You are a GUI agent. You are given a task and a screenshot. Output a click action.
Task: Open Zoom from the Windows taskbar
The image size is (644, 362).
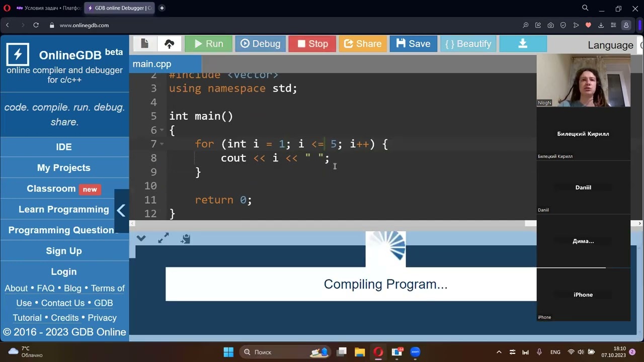pos(415,352)
